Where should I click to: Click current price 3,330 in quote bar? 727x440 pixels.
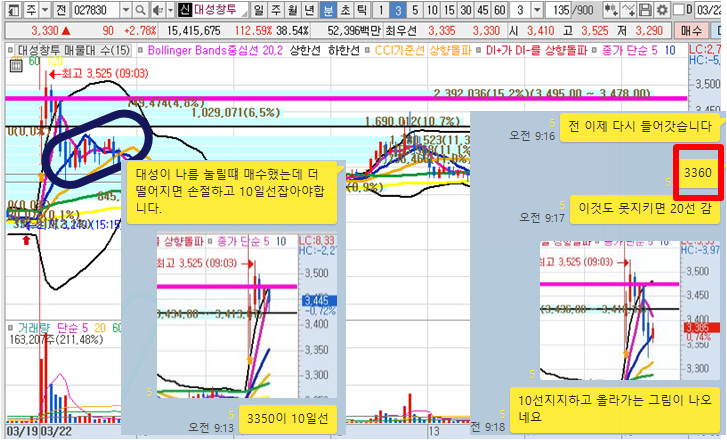point(45,31)
